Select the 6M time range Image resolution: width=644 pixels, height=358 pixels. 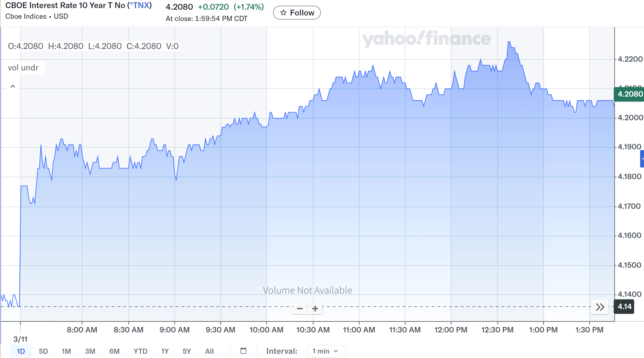click(x=114, y=351)
